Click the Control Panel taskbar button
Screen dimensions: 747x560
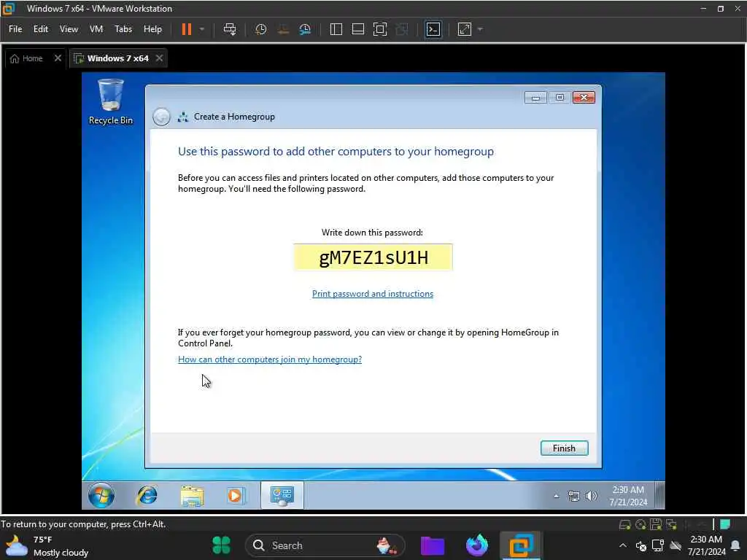[x=282, y=495]
